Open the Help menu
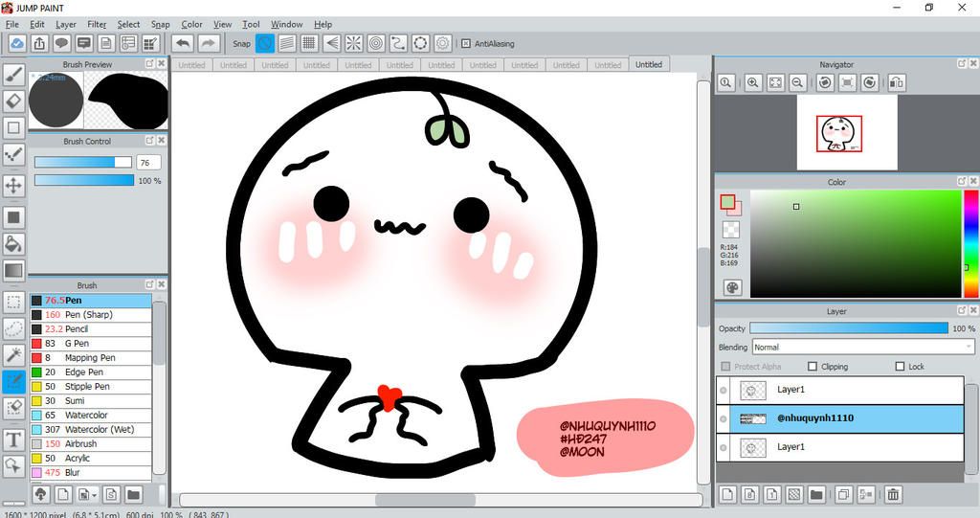This screenshot has height=518, width=980. (323, 24)
